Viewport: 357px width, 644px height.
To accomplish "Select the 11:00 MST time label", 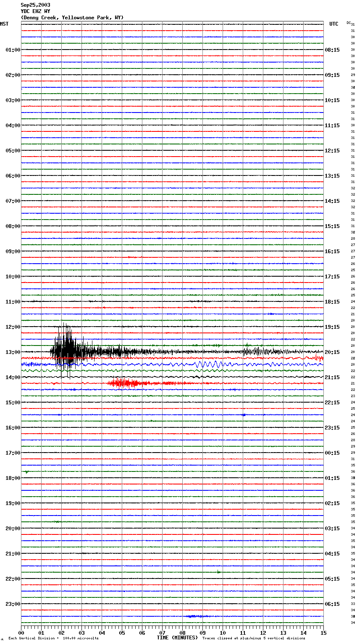I will coord(13,302).
